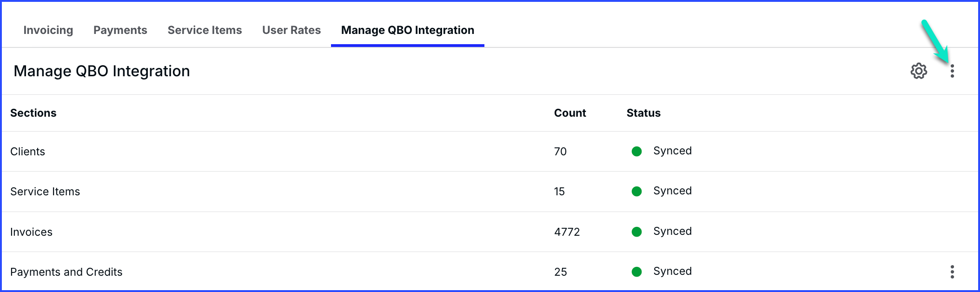Click the Manage QBO Integration page heading
Image resolution: width=980 pixels, height=292 pixels.
click(x=102, y=71)
